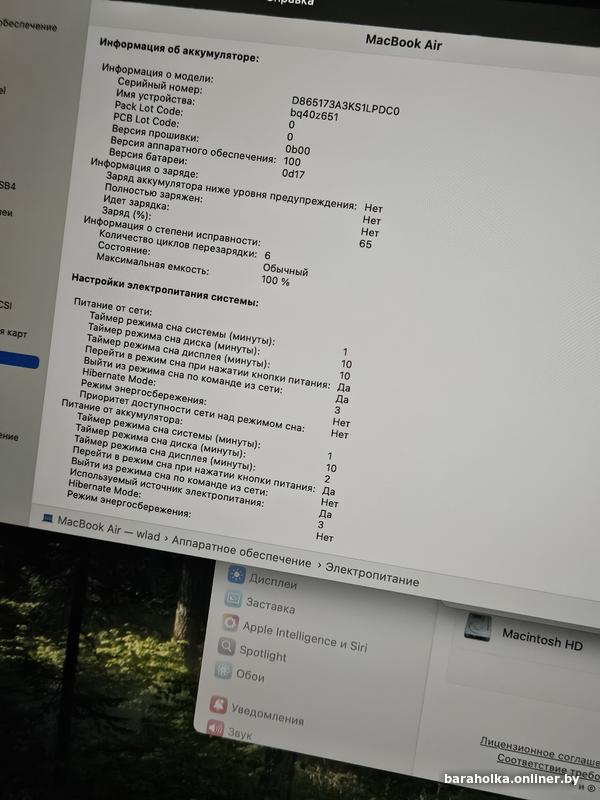
Task: Click the cycle count value 6
Action: [x=268, y=255]
